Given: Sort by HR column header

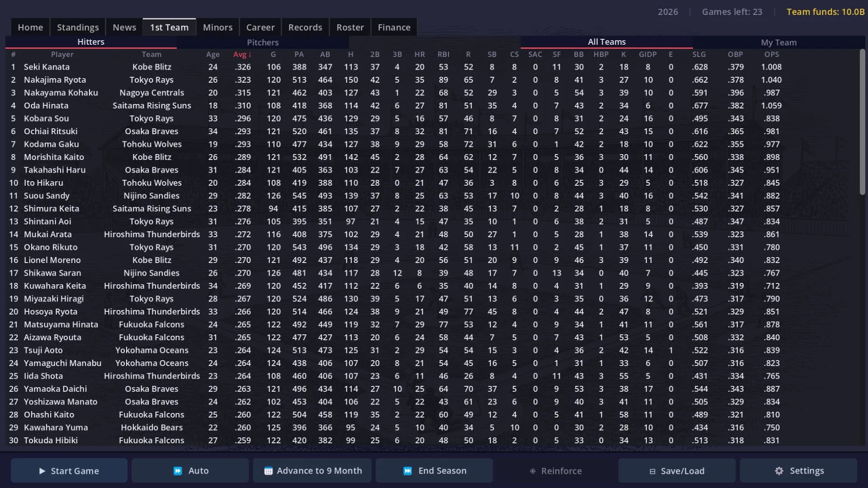Looking at the screenshot, I should click(x=420, y=54).
